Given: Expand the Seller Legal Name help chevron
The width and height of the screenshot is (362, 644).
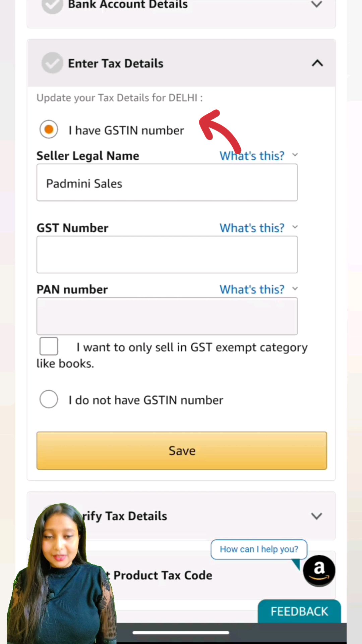Looking at the screenshot, I should [295, 155].
